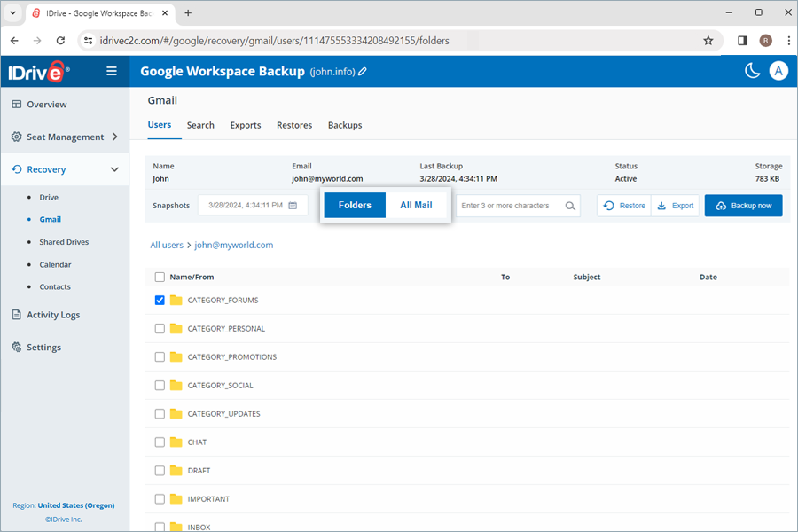The height and width of the screenshot is (532, 798).
Task: Click the CATEGORY_SOCIAL folder icon
Action: coord(176,386)
